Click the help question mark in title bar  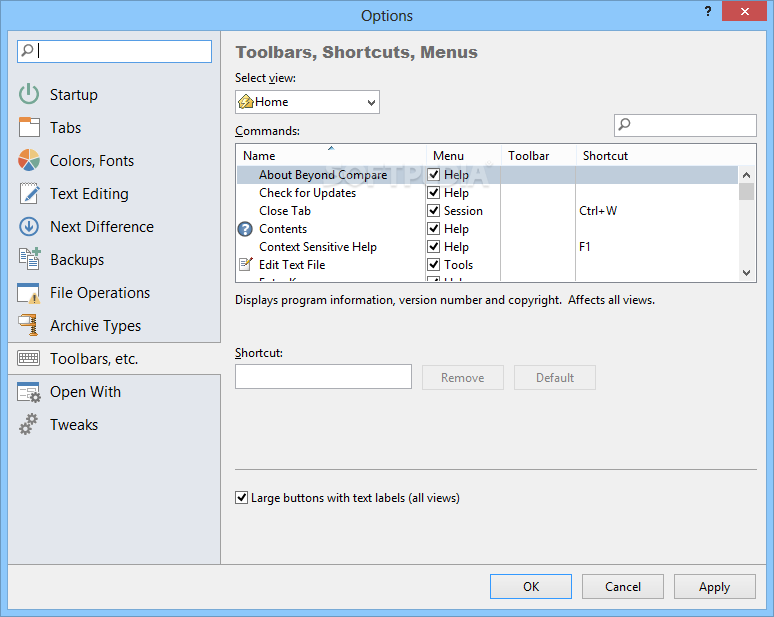[708, 11]
